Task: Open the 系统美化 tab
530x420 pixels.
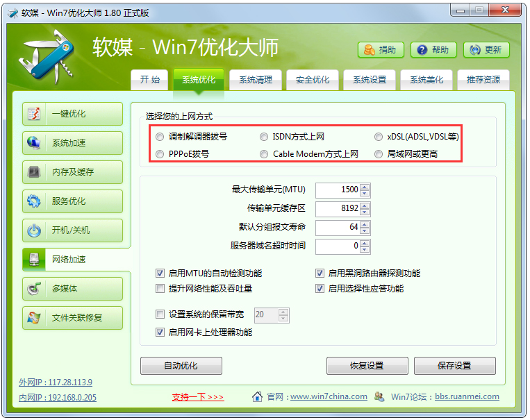Action: pyautogui.click(x=427, y=80)
